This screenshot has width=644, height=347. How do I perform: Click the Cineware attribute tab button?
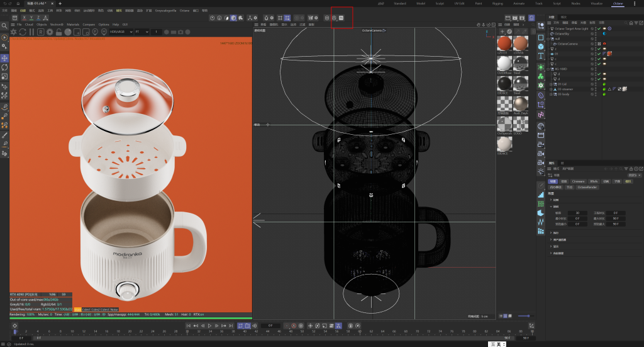(578, 181)
